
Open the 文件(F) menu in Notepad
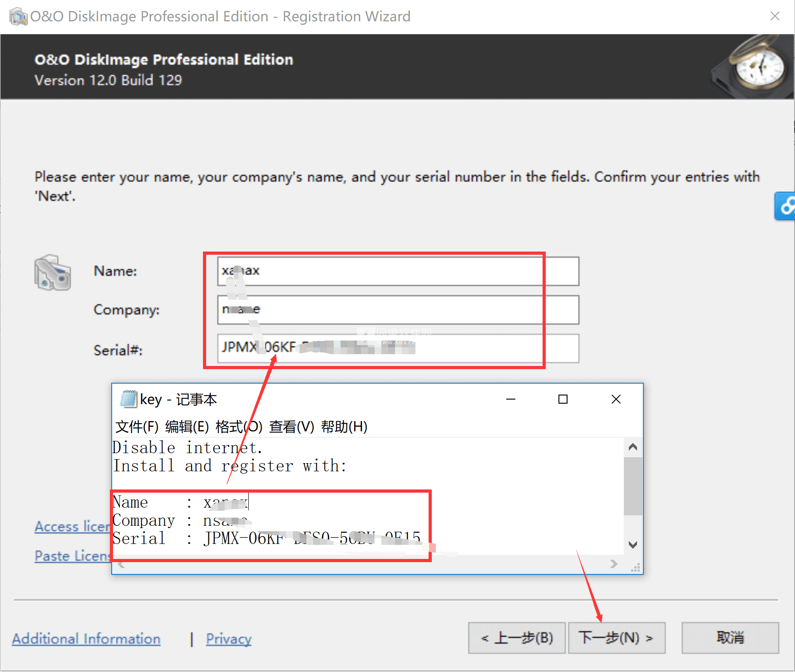(x=137, y=427)
